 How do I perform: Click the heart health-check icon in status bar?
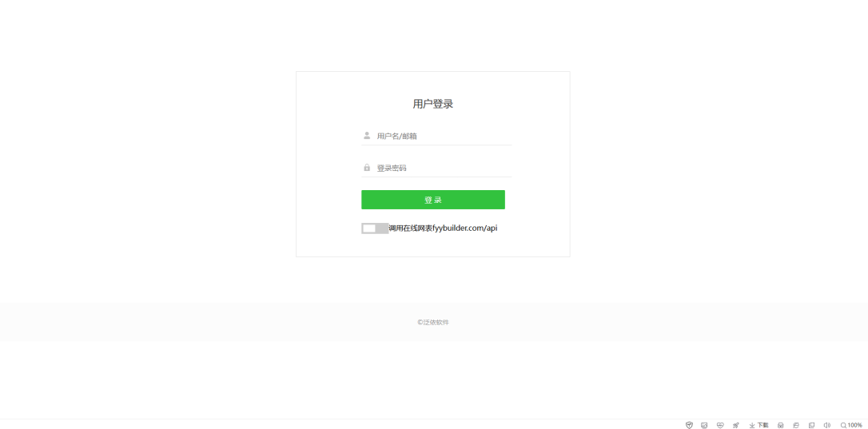719,425
